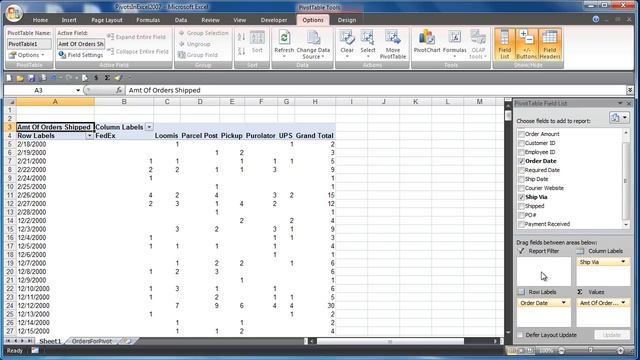Insert a PivotChart
Viewport: 640px width, 360px height.
tap(427, 41)
